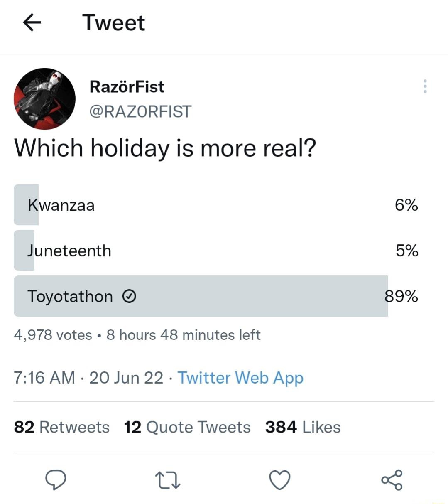View the 12 Quote Tweets
The width and height of the screenshot is (448, 504).
tap(187, 427)
